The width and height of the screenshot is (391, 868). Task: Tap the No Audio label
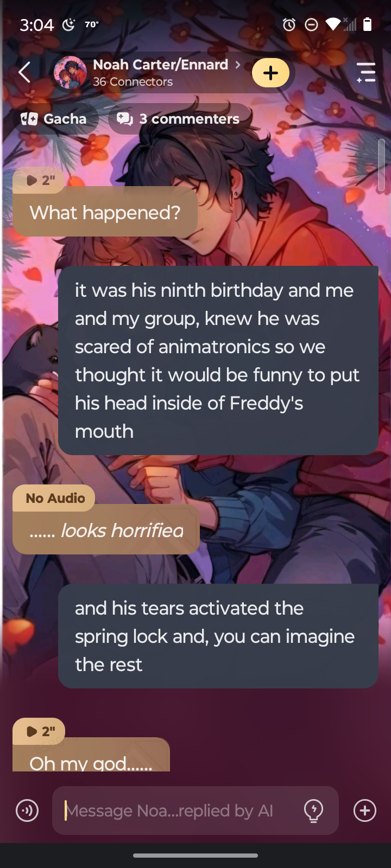(x=54, y=498)
